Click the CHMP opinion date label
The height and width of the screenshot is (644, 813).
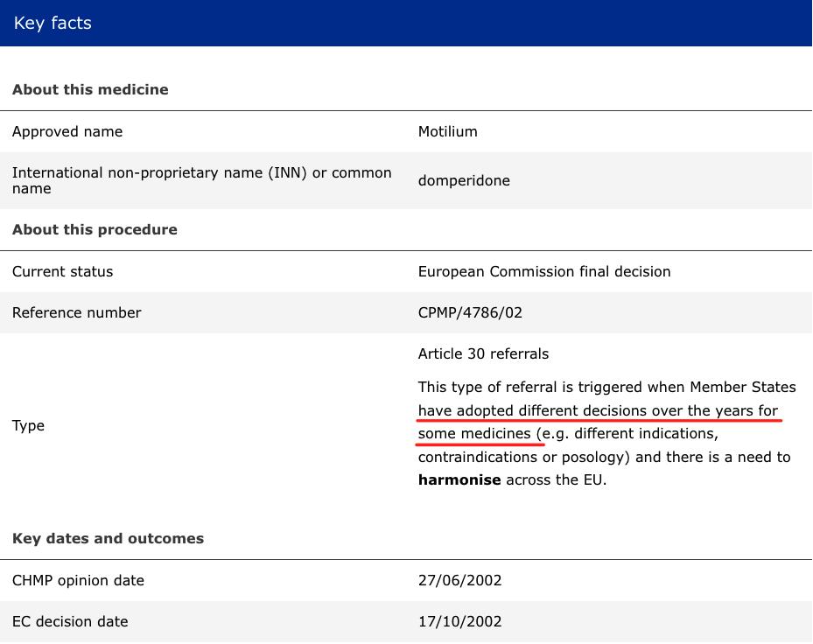pyautogui.click(x=78, y=581)
